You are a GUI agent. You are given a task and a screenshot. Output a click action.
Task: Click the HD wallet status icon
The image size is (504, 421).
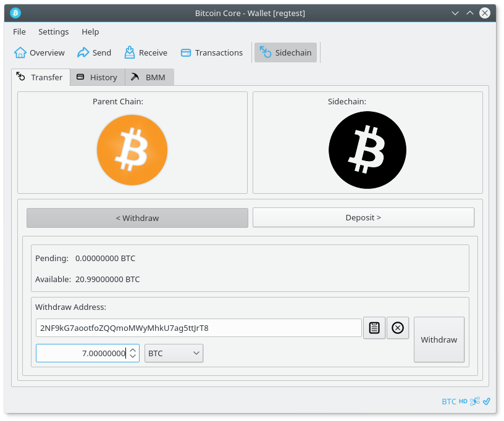(463, 401)
